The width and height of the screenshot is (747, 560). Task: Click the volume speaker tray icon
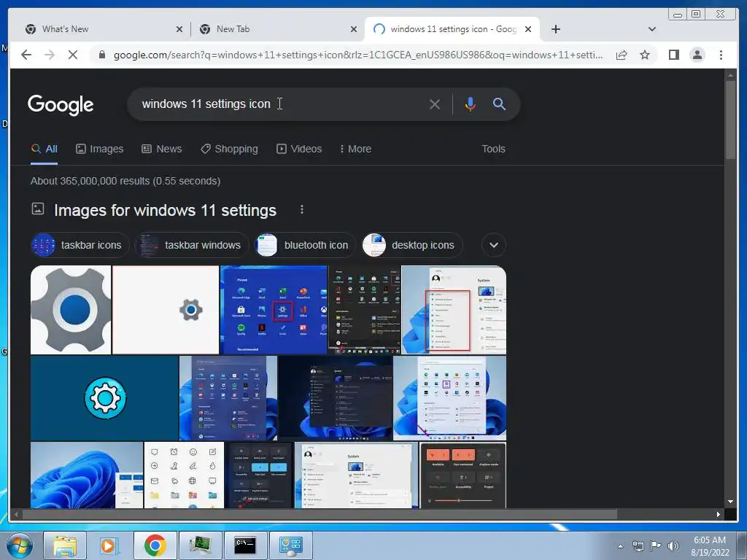point(673,545)
